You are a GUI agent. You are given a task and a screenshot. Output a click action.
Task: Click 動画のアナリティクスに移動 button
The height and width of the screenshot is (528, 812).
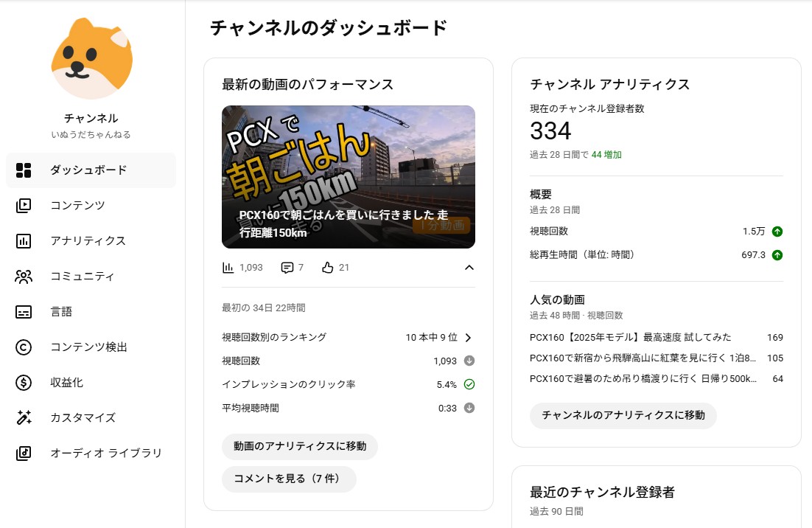pyautogui.click(x=300, y=446)
